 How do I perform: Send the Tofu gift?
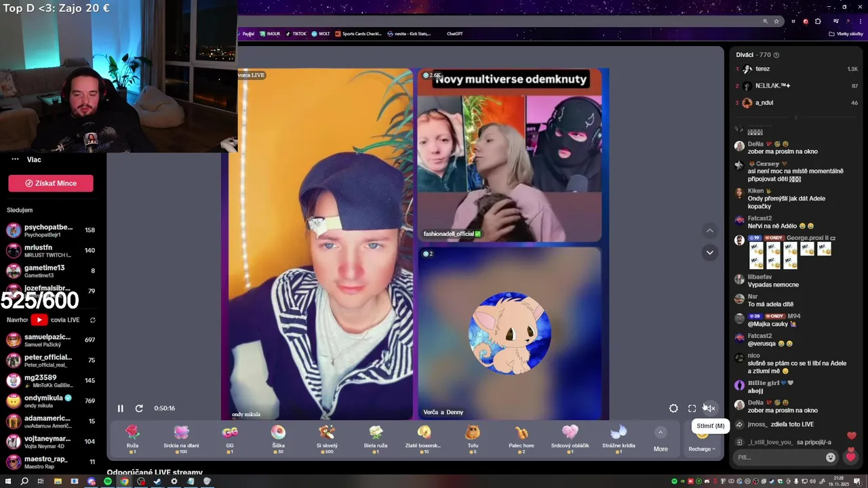tap(473, 439)
